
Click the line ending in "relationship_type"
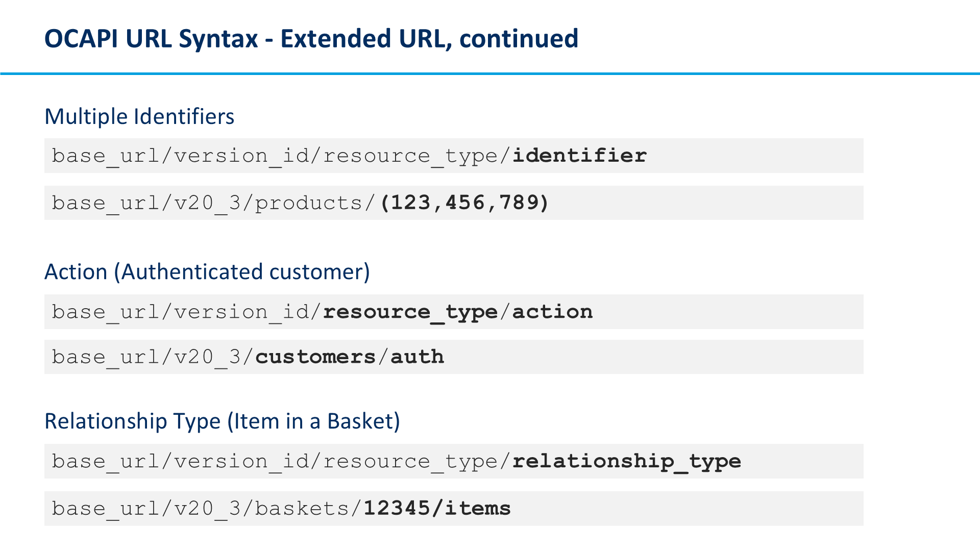454,461
